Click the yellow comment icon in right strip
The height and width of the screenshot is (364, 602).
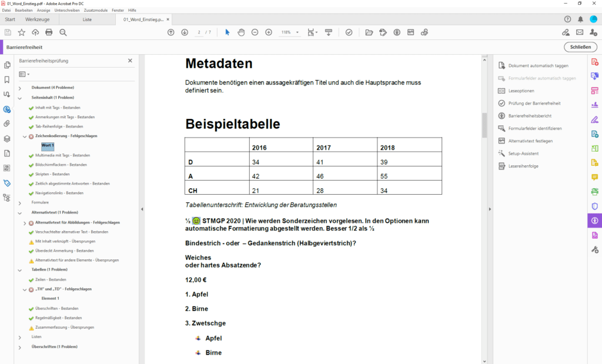(595, 178)
